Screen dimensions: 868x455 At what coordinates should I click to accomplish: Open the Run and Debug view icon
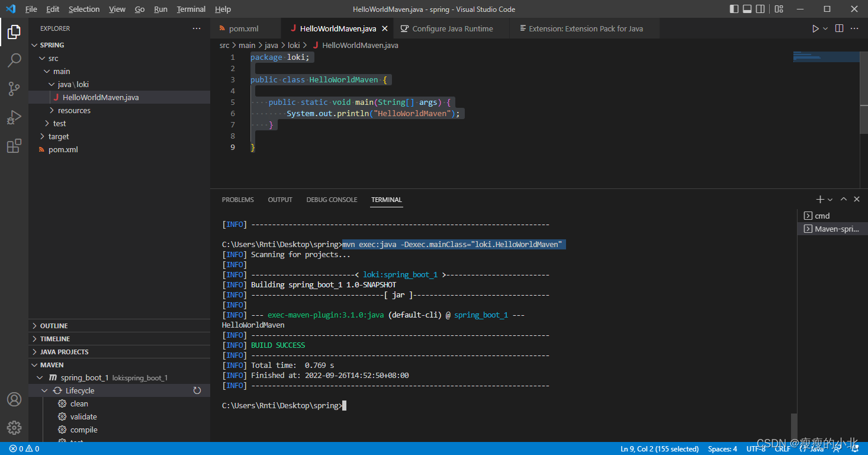tap(14, 117)
